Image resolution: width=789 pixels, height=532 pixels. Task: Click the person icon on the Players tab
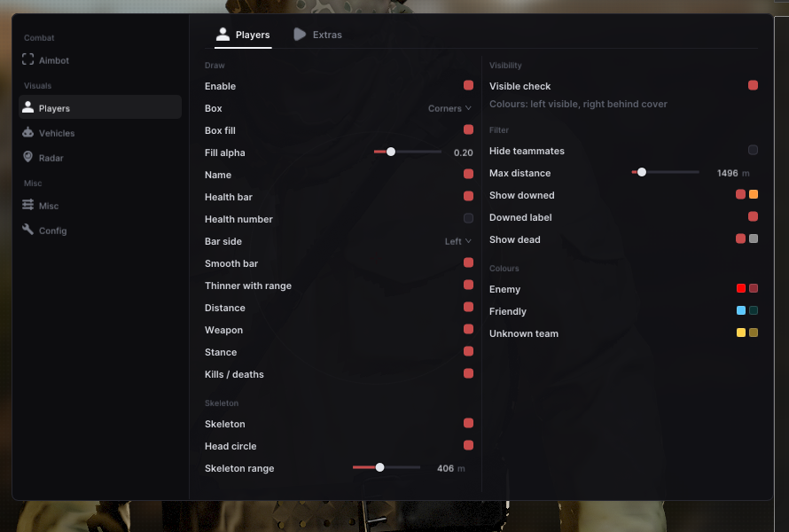tap(223, 35)
